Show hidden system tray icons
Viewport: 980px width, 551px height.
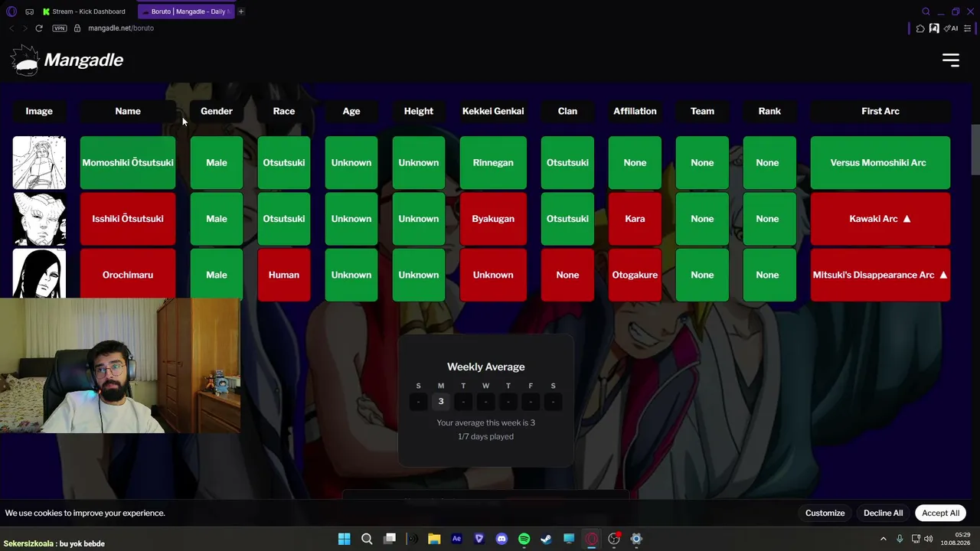point(883,539)
